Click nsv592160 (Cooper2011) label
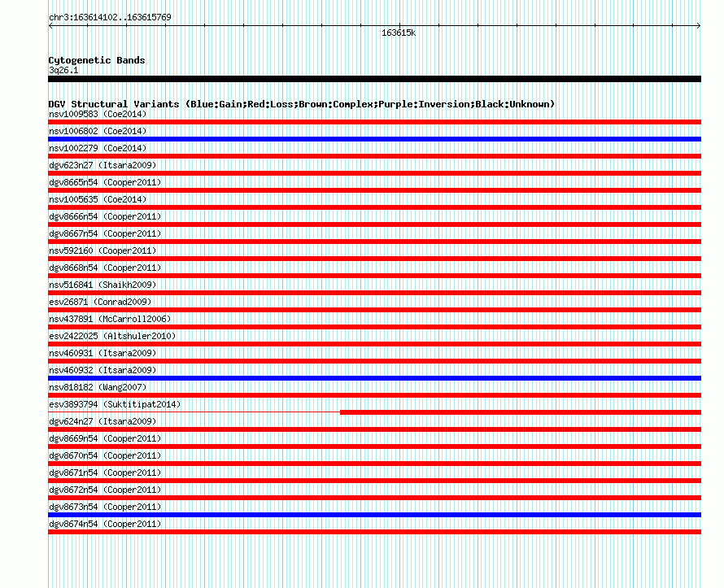The width and height of the screenshot is (724, 588). pyautogui.click(x=102, y=250)
